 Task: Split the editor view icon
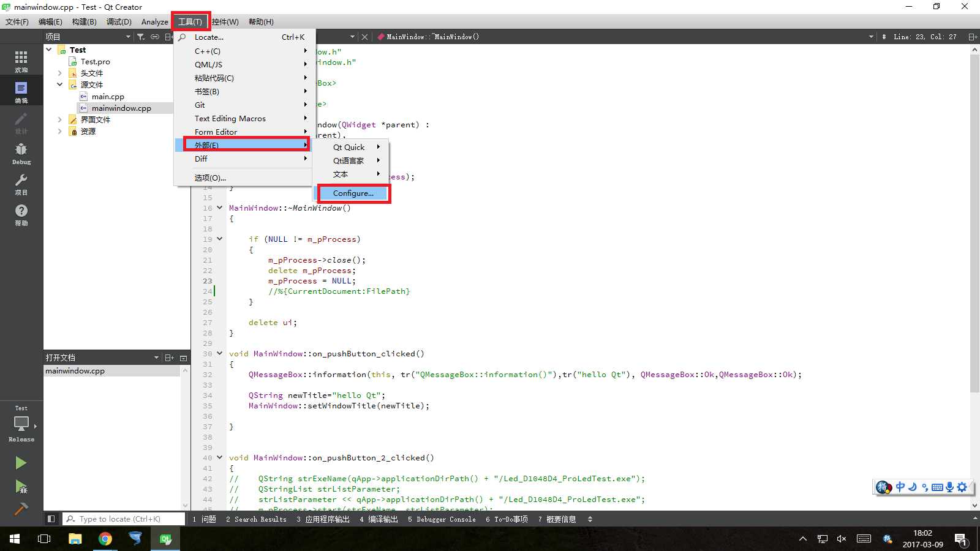(x=973, y=37)
